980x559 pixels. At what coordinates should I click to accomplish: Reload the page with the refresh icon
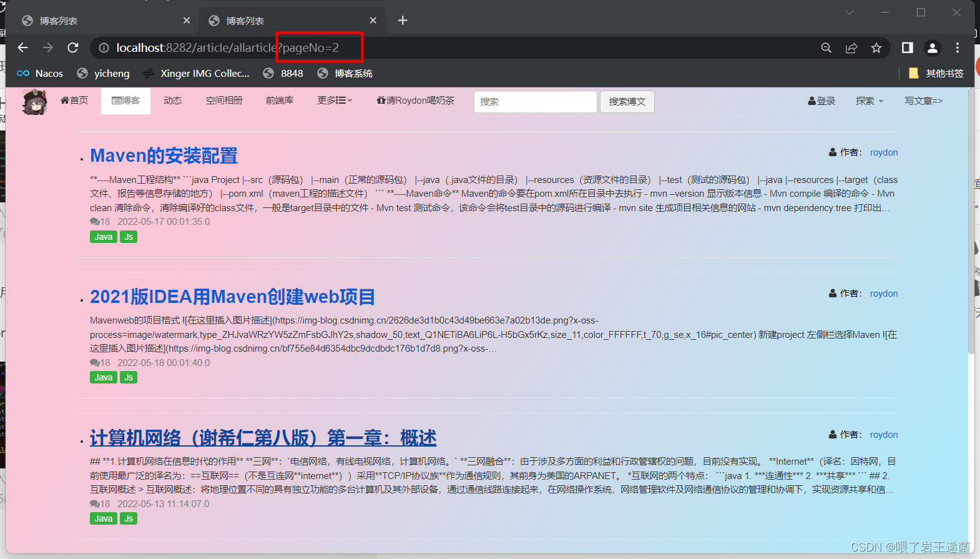(73, 47)
